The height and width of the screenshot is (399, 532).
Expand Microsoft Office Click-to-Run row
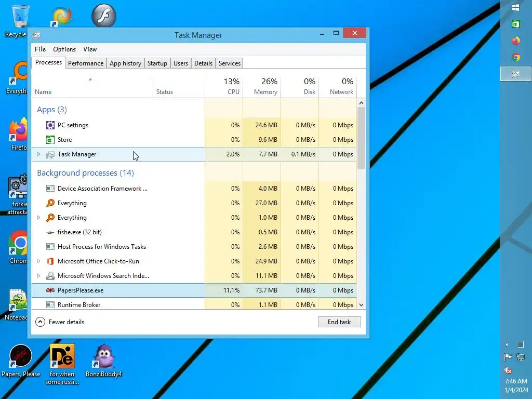click(x=38, y=261)
